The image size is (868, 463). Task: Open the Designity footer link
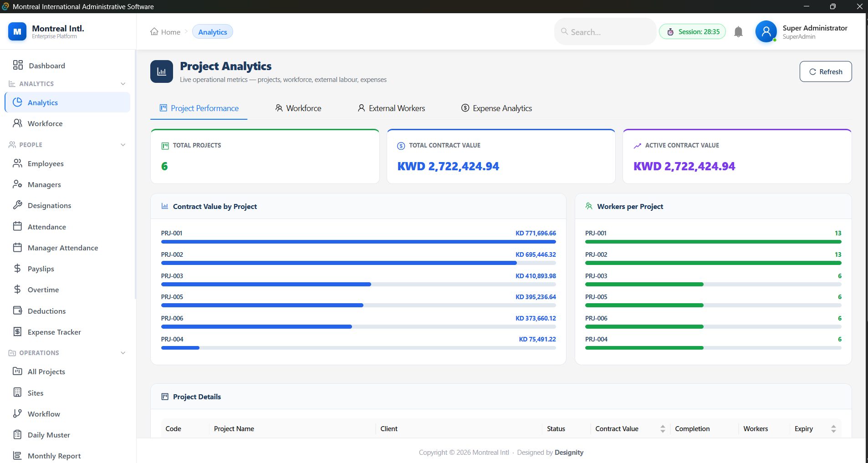pyautogui.click(x=569, y=452)
